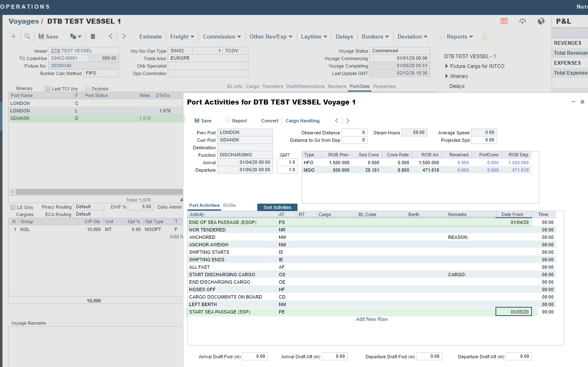
Task: Click Add New Row link
Action: 371,319
